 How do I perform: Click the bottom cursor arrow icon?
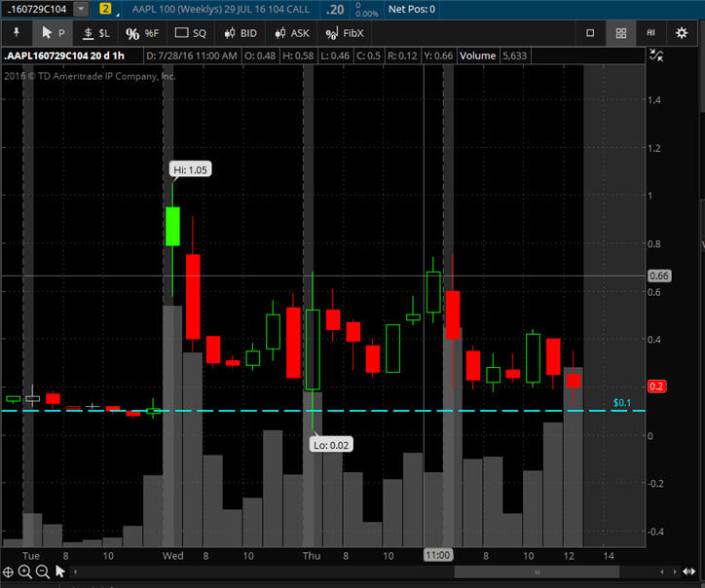(x=59, y=571)
